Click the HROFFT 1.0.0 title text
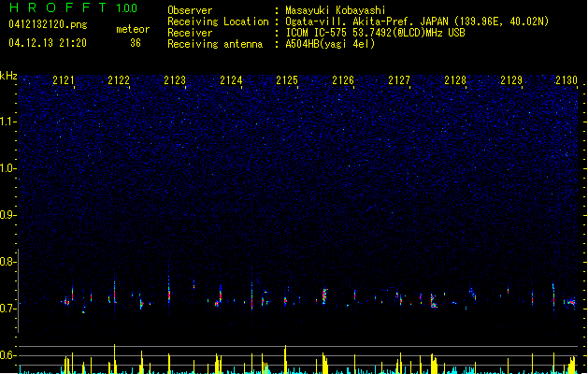588x374 pixels. [73, 7]
